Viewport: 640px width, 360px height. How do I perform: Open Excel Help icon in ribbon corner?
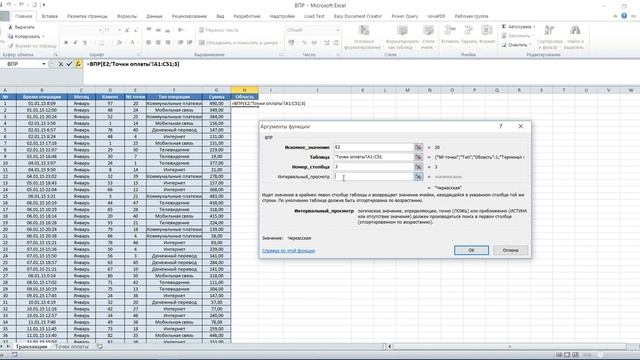click(624, 16)
